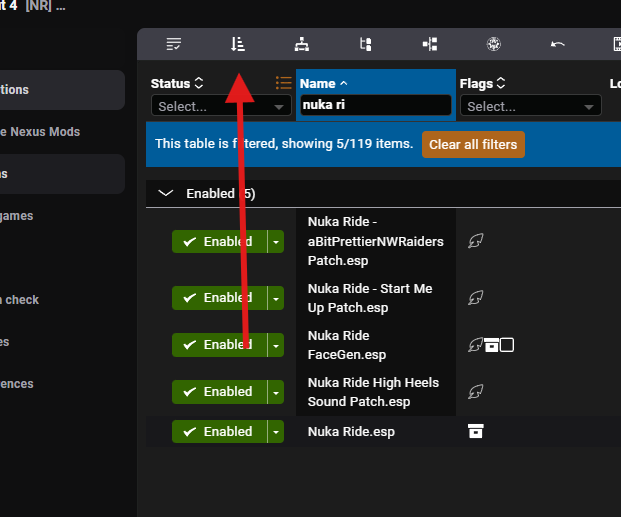Open status dropdown arrow for Nuka Ride.esp
The width and height of the screenshot is (621, 517).
click(276, 431)
